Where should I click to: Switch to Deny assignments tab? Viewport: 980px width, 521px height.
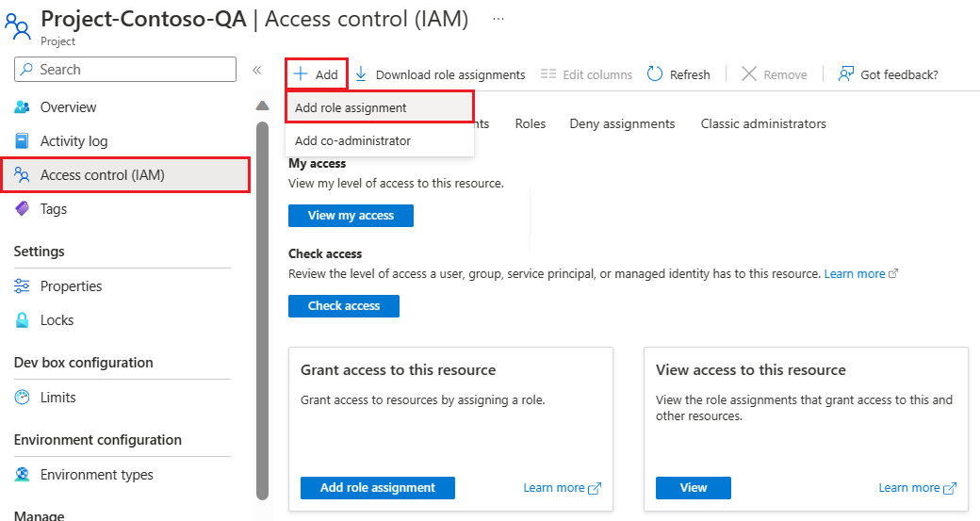622,123
